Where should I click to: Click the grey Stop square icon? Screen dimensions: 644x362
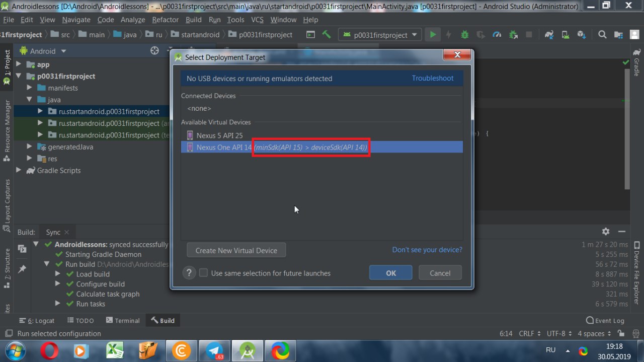[x=529, y=35]
